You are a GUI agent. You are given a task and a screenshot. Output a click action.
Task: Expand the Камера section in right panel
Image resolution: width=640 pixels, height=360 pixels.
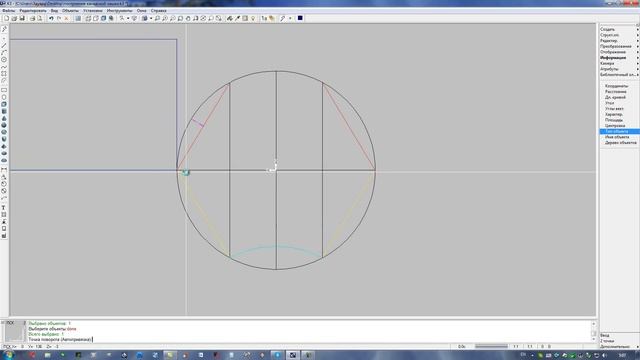(619, 64)
